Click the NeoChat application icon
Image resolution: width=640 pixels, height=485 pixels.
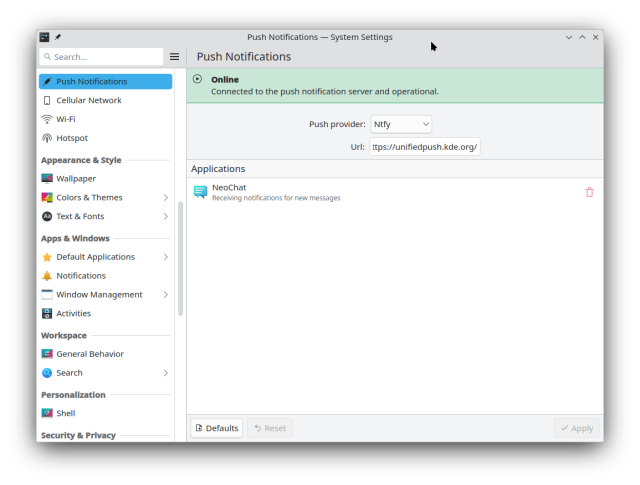point(200,192)
